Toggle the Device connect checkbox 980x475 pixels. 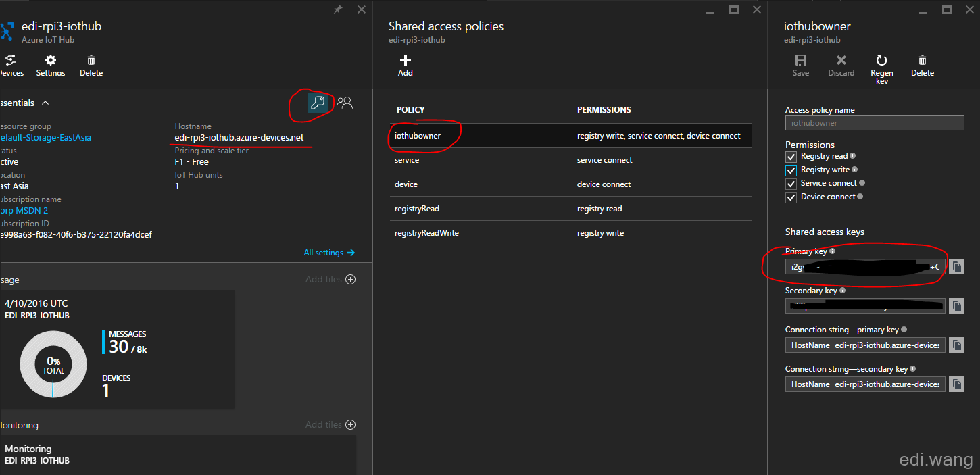(x=791, y=197)
